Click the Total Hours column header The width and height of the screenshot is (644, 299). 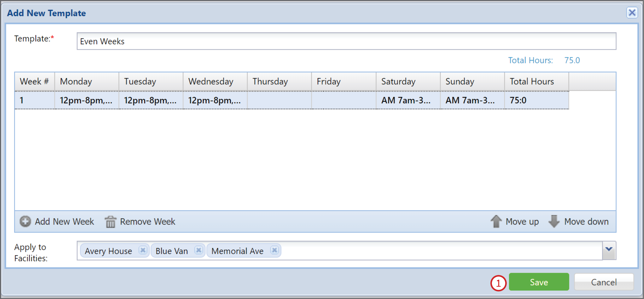pos(536,81)
